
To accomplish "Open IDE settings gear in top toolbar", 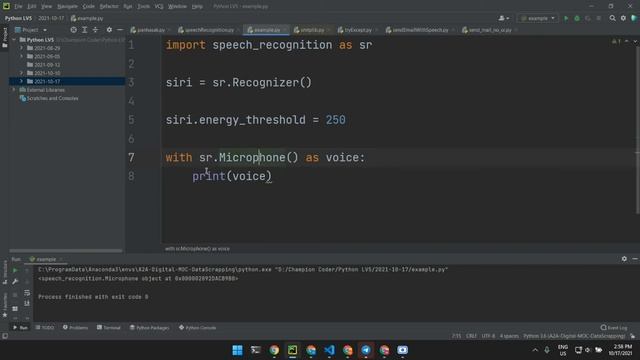I will click(x=623, y=18).
